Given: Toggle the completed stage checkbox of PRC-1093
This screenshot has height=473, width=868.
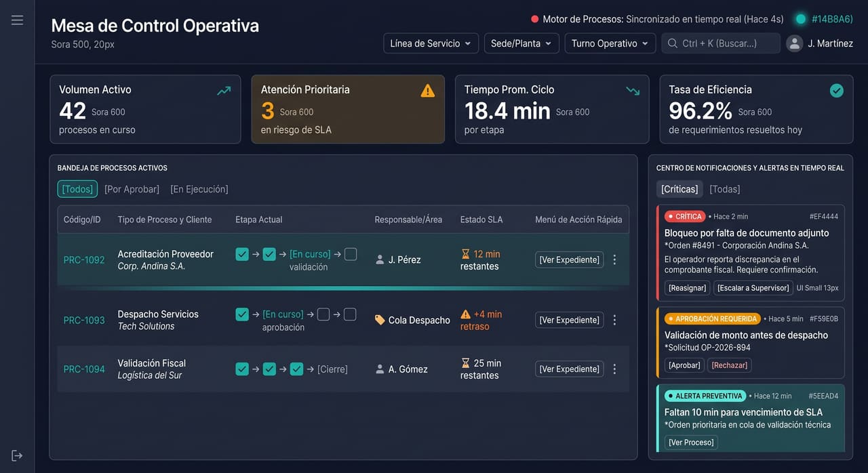Looking at the screenshot, I should [242, 314].
